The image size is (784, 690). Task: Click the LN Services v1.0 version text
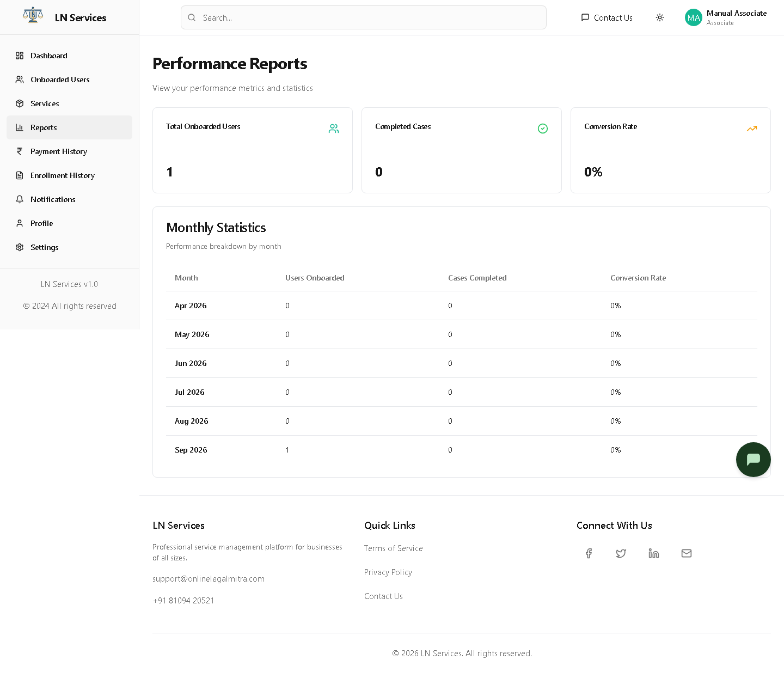pyautogui.click(x=69, y=284)
